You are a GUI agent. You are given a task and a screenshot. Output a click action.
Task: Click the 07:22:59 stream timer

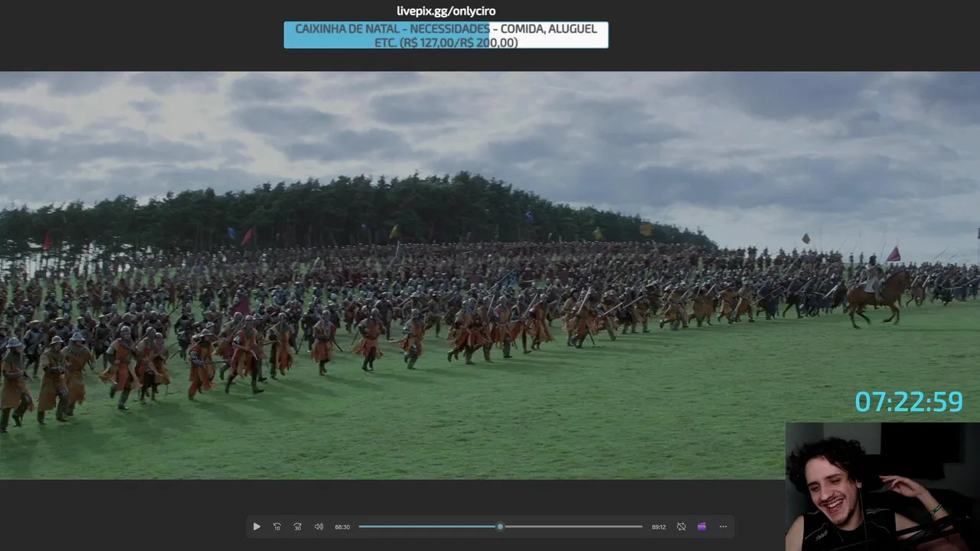click(909, 402)
